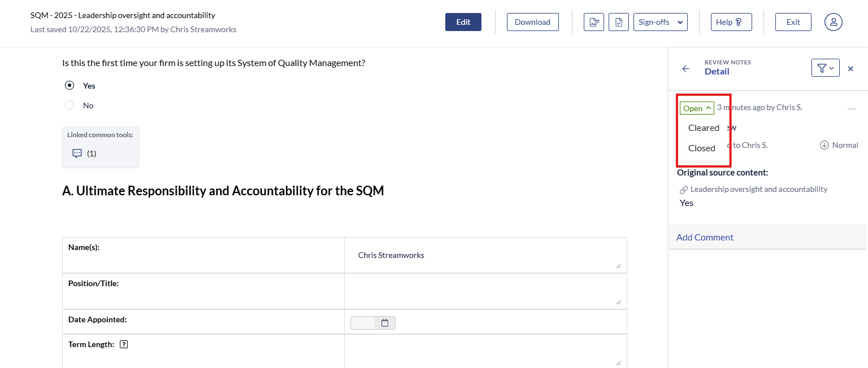Choose Closed from the status menu

click(702, 148)
